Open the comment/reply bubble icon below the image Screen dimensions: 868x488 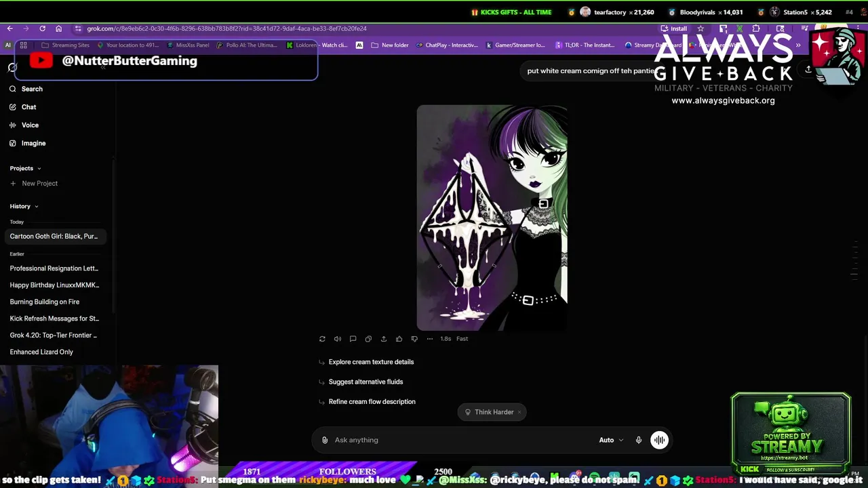353,339
